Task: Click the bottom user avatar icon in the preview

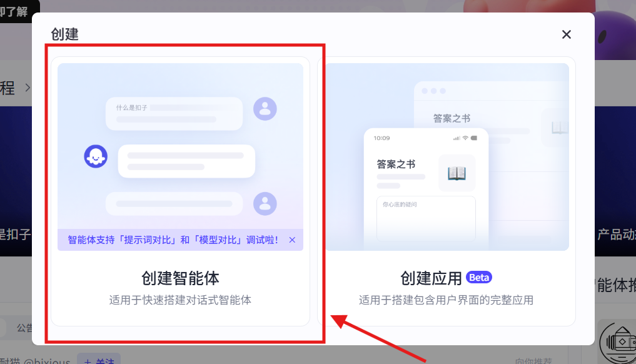Action: 265,203
